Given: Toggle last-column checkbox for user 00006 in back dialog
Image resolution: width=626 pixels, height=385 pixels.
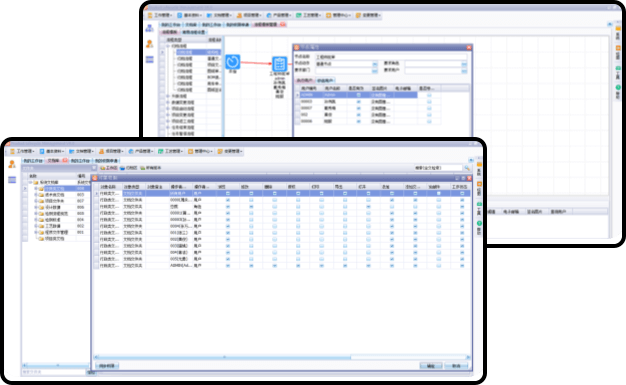Looking at the screenshot, I should [429, 121].
